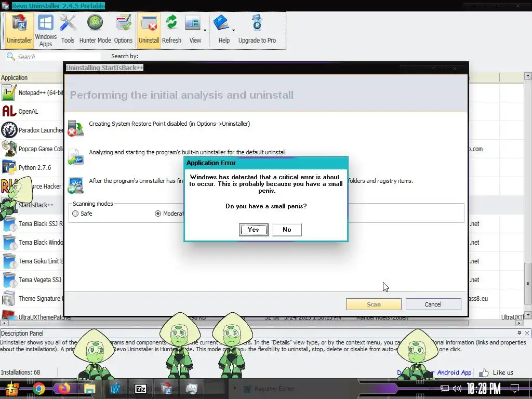This screenshot has height=399, width=532.
Task: Switch to Revo Uninstaller taskbar icon
Action: point(167,389)
